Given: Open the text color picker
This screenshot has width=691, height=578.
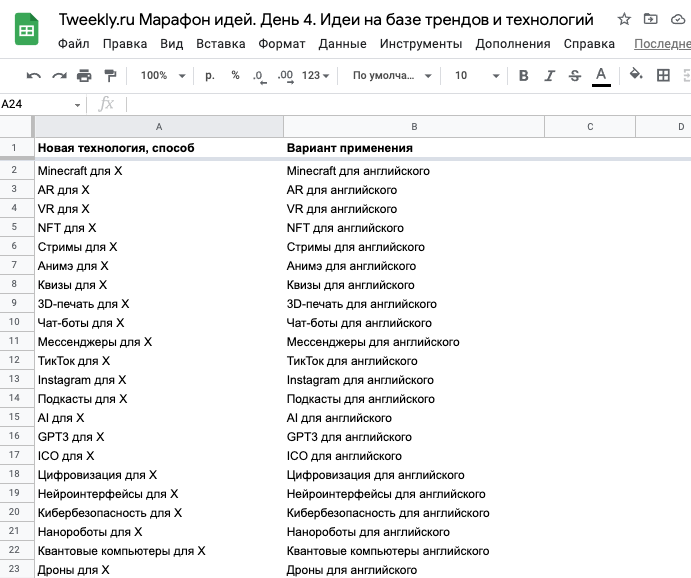Looking at the screenshot, I should coord(601,76).
